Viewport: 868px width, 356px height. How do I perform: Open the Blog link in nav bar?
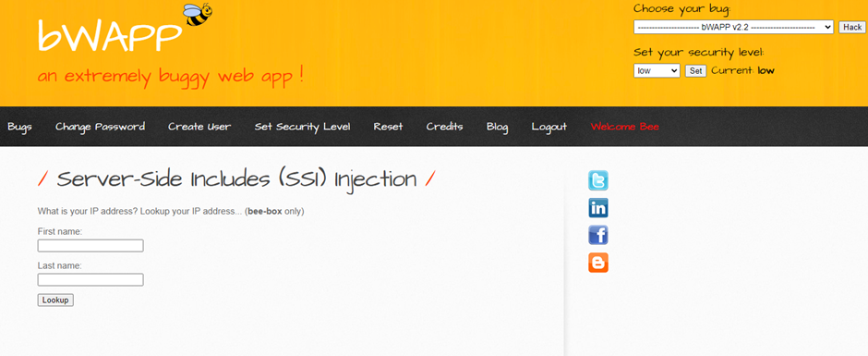coord(497,127)
